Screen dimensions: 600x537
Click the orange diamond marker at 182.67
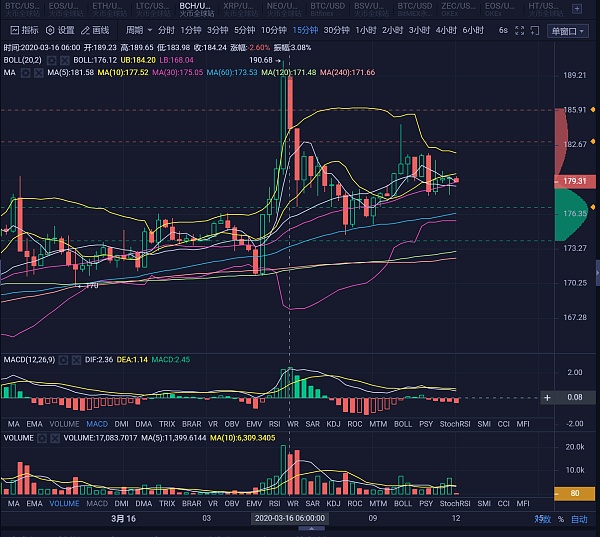point(593,142)
